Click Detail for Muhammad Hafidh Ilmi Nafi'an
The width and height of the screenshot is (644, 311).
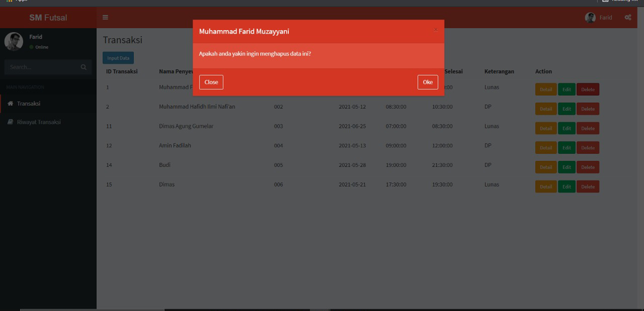coord(546,109)
